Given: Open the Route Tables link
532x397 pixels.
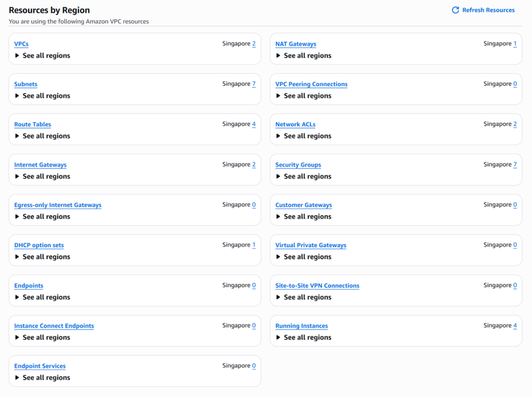Looking at the screenshot, I should pos(33,125).
